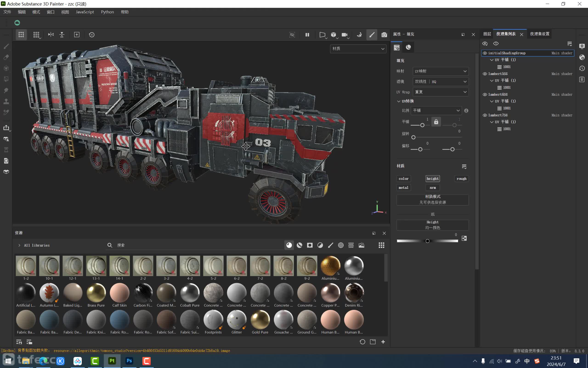Pause the engine computation button
The width and height of the screenshot is (588, 368).
click(307, 34)
